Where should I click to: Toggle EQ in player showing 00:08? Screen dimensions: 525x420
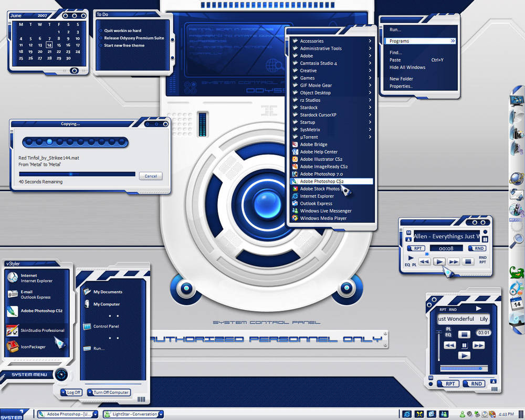407,265
